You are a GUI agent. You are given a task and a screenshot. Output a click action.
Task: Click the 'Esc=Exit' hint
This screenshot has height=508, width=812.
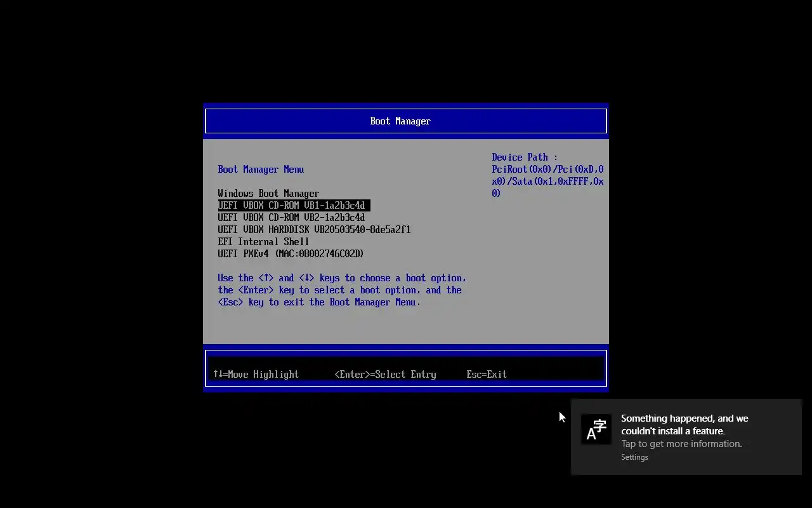tap(487, 375)
